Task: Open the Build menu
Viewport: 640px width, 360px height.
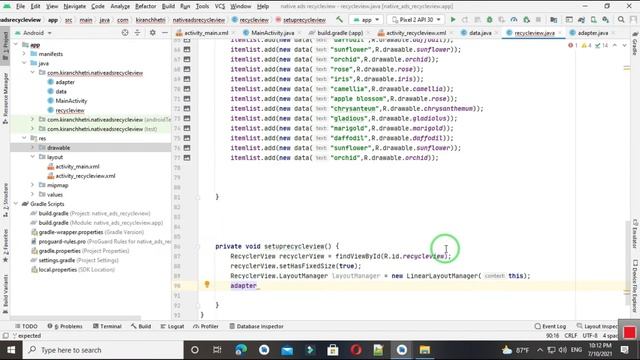Action: coord(168,6)
